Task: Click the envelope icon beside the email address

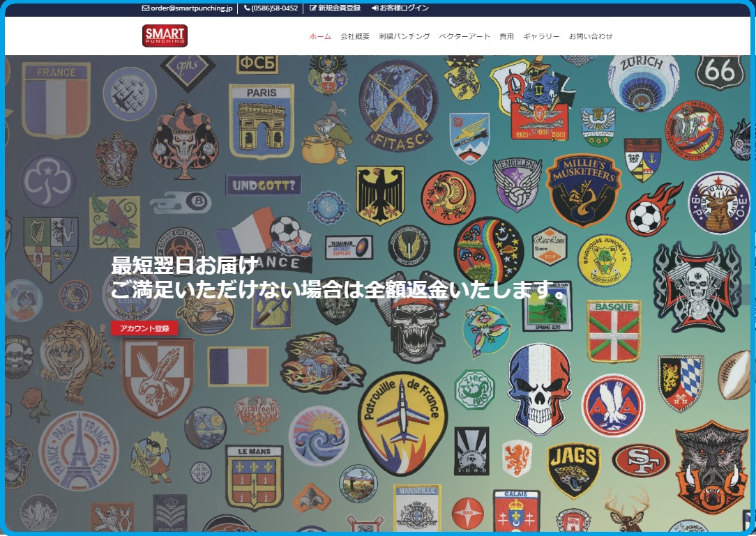Action: point(145,8)
